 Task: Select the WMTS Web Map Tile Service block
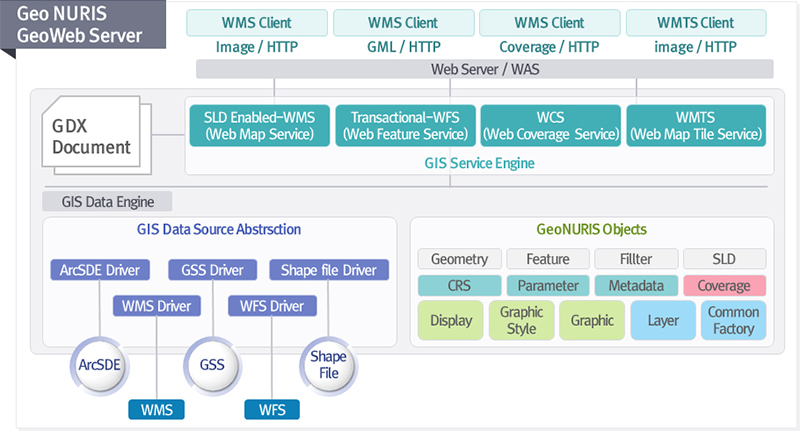tap(696, 125)
